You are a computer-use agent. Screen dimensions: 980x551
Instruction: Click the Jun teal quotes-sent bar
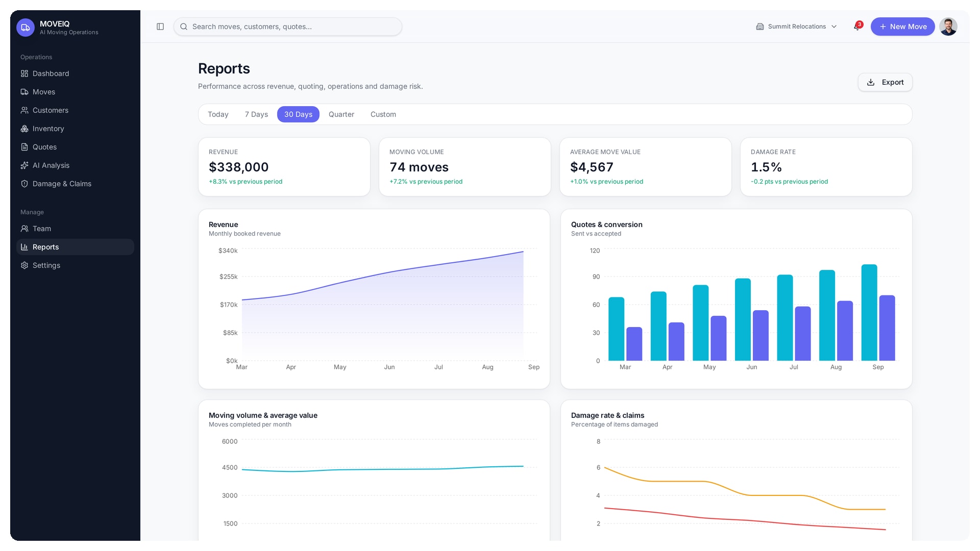pos(743,319)
